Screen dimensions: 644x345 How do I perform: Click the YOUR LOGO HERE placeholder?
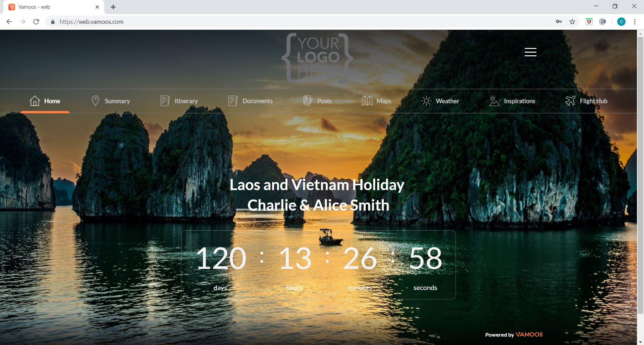317,58
